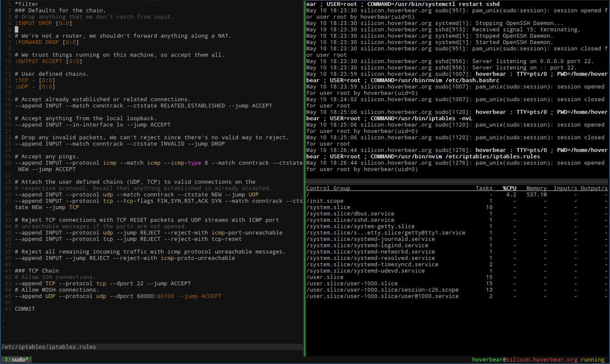Click the *filter table line
610x364 pixels.
[26, 4]
